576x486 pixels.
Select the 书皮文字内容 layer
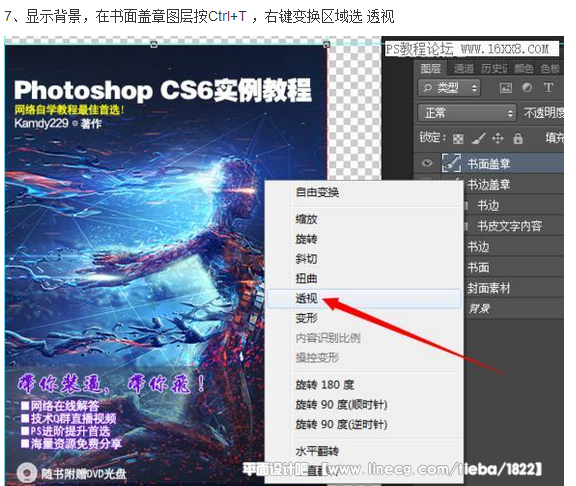point(510,226)
